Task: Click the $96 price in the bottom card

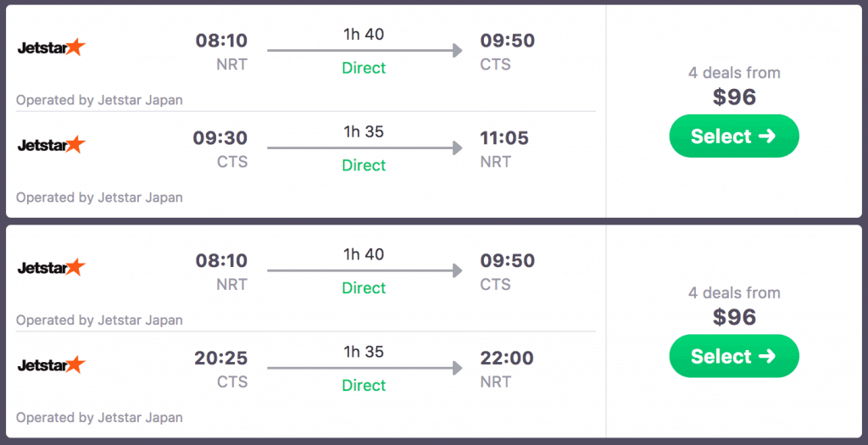Action: 734,317
